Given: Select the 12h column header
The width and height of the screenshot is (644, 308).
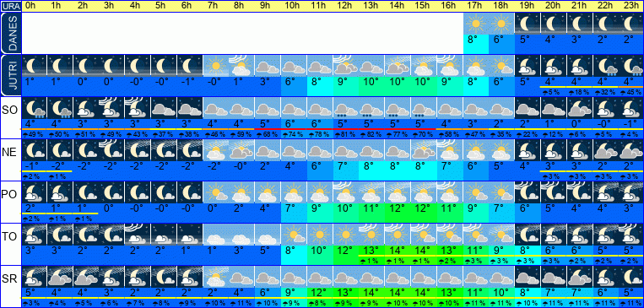Looking at the screenshot, I should pyautogui.click(x=345, y=6).
